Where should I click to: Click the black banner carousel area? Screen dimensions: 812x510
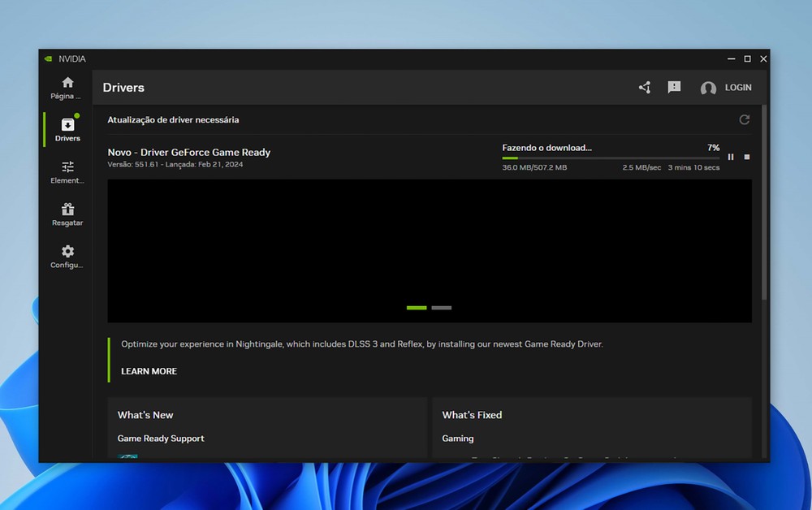click(x=430, y=251)
